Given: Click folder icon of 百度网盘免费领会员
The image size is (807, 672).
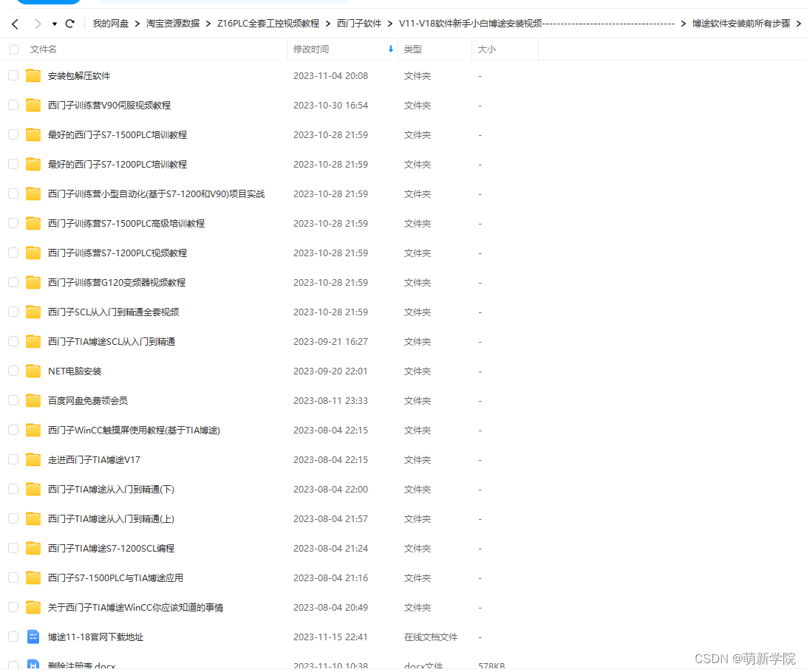Looking at the screenshot, I should 33,400.
